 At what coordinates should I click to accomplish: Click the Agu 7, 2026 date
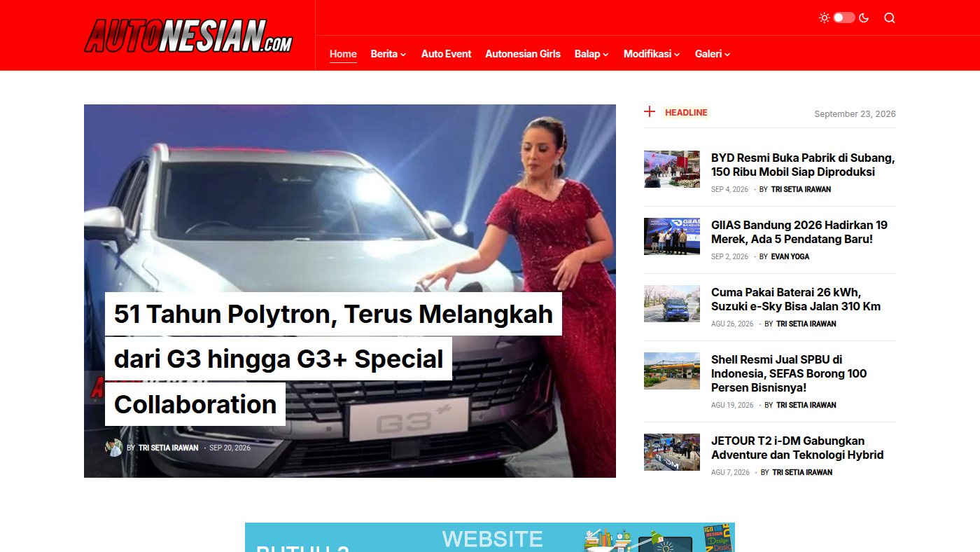point(730,472)
